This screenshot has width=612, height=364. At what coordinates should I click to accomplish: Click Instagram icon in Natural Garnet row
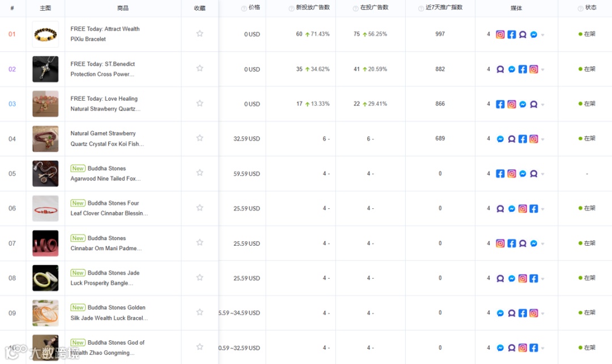pos(534,139)
